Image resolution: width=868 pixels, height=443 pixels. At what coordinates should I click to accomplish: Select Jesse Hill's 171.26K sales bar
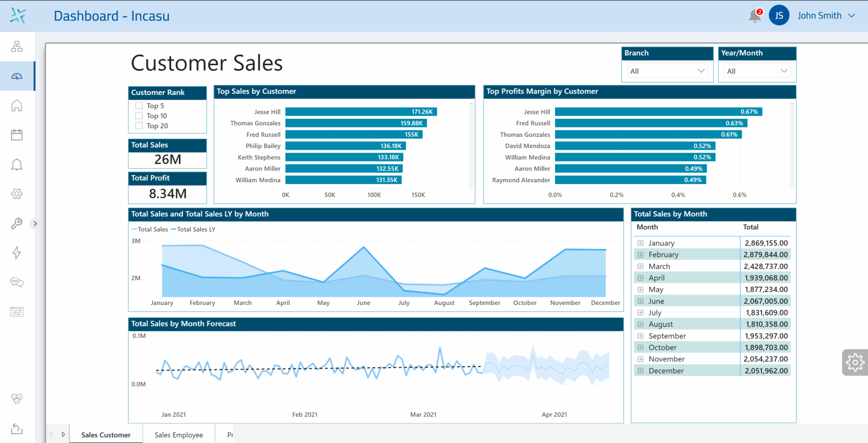pyautogui.click(x=361, y=112)
